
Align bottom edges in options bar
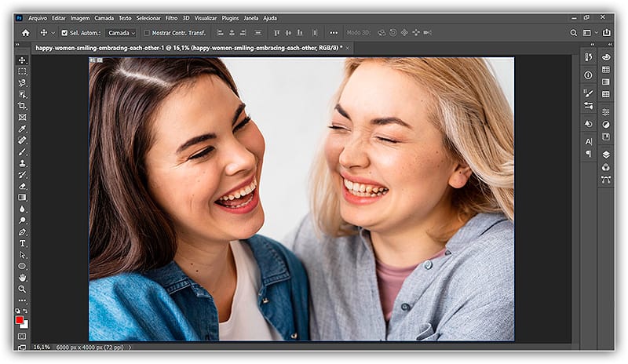[x=300, y=33]
